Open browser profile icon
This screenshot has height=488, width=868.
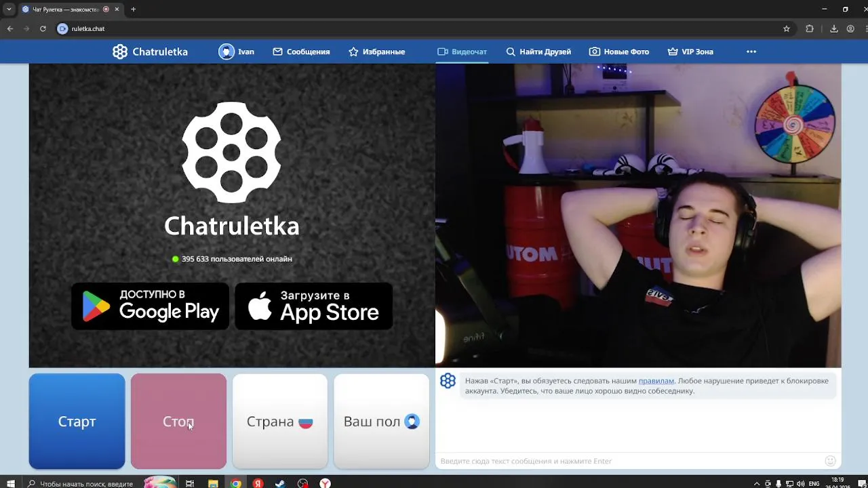pos(850,28)
